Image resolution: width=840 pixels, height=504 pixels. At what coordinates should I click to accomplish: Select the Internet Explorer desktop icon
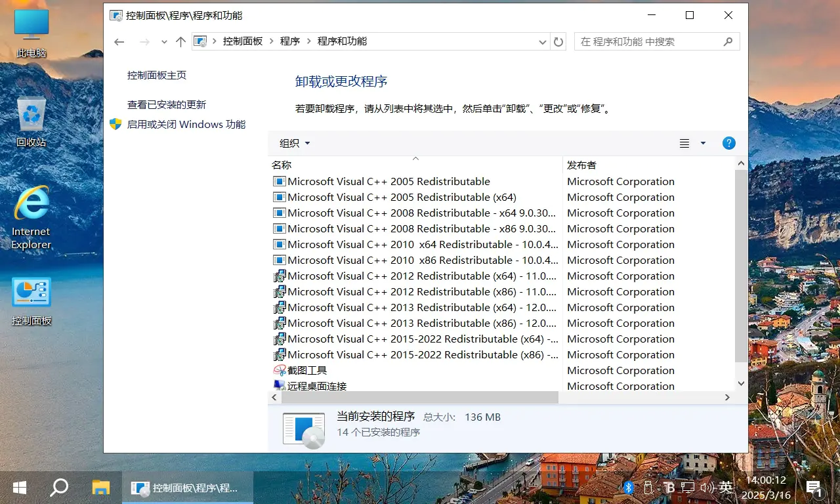coord(31,218)
